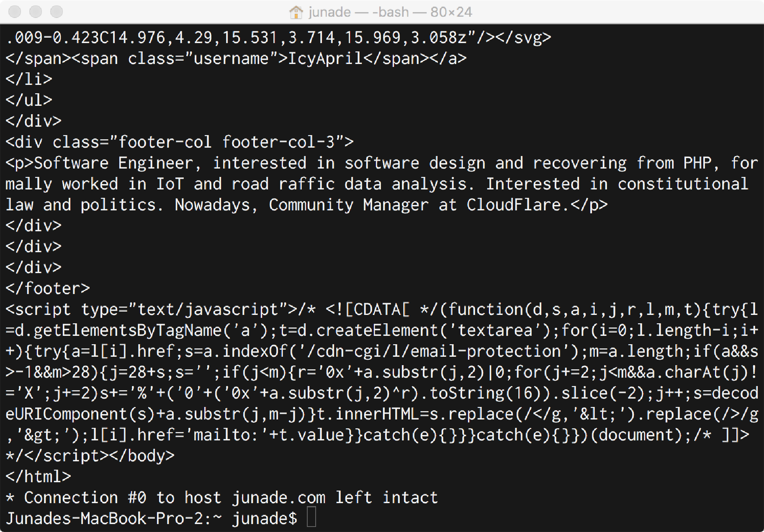Close the Terminal window with red button
The width and height of the screenshot is (764, 532).
coord(15,12)
